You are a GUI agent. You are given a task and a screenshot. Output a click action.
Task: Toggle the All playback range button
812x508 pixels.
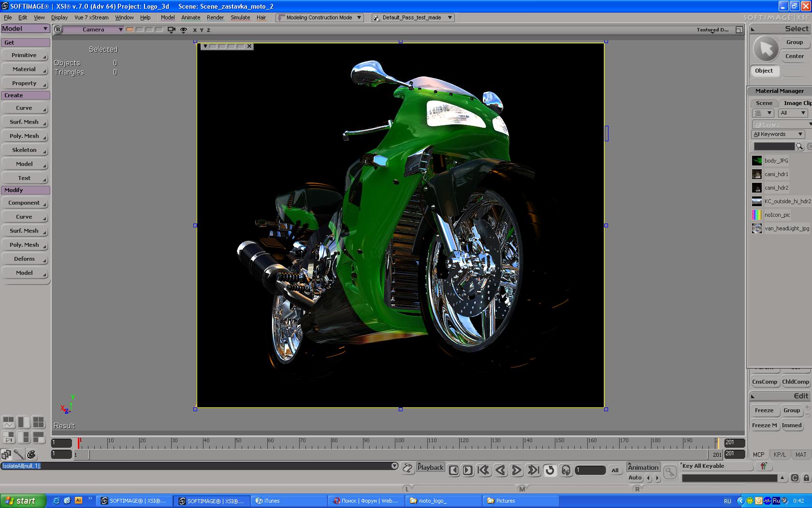pos(615,470)
